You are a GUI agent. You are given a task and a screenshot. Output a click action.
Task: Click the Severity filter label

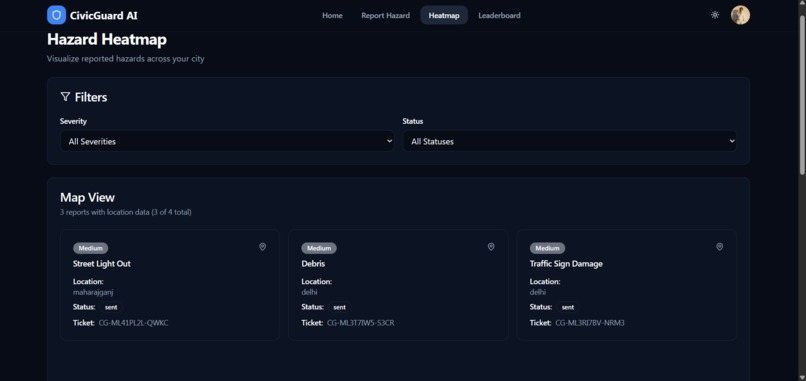[74, 121]
